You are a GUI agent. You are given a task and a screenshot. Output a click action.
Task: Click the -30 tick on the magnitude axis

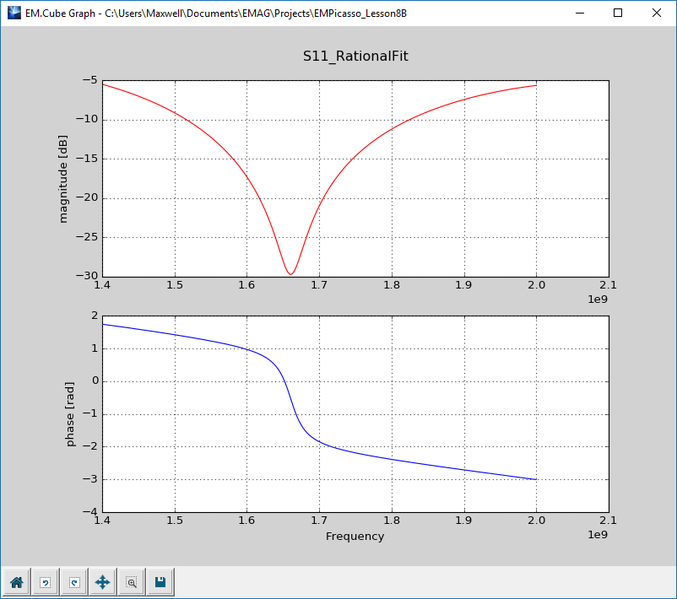(x=87, y=276)
